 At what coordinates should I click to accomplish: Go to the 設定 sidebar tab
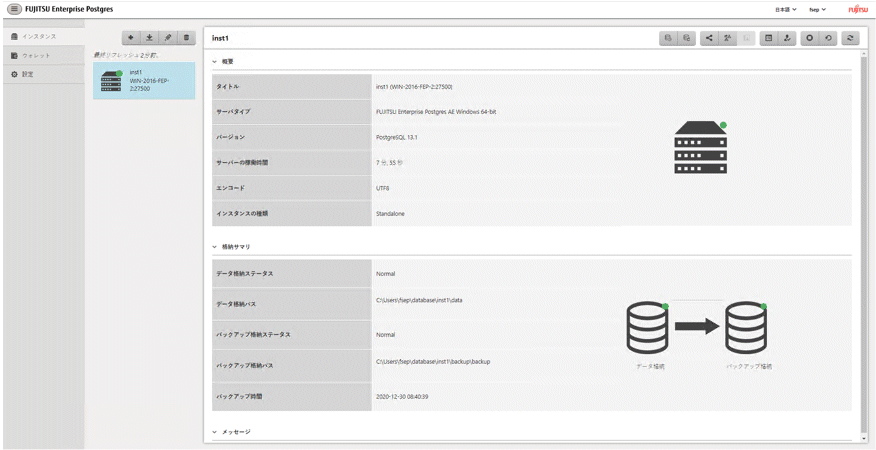click(x=44, y=74)
